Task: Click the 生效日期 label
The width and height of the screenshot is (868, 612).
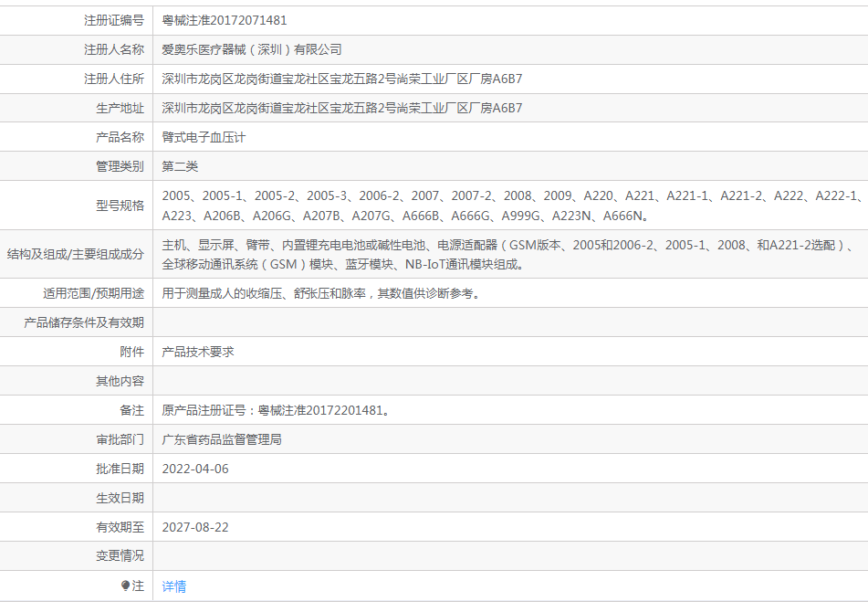Action: [x=120, y=498]
